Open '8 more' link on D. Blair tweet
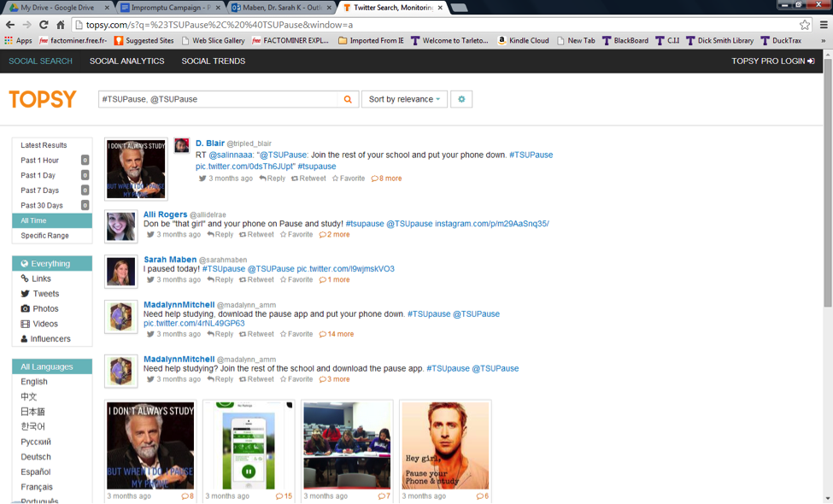833x504 pixels. (x=386, y=179)
